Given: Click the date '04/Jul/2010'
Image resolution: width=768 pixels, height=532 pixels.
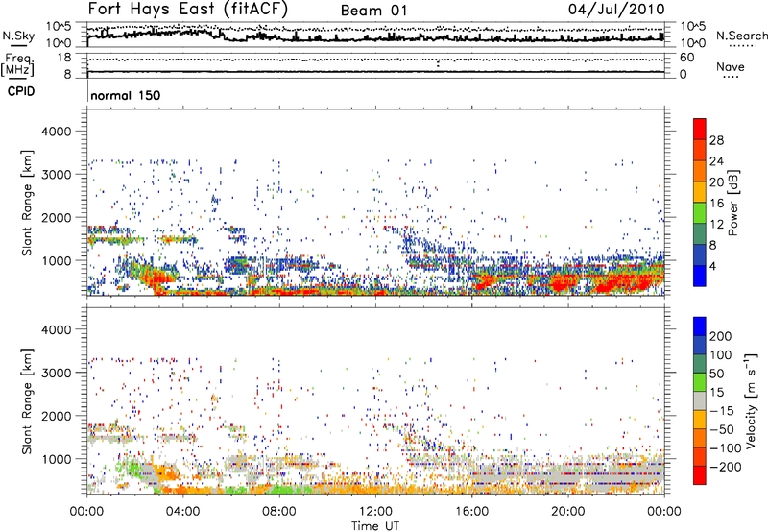Looking at the screenshot, I should 616,10.
